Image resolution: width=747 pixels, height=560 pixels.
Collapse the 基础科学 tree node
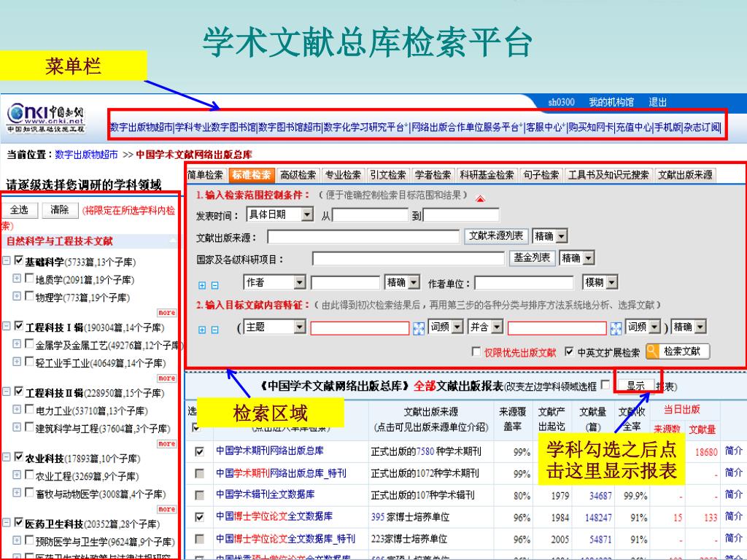tap(7, 261)
